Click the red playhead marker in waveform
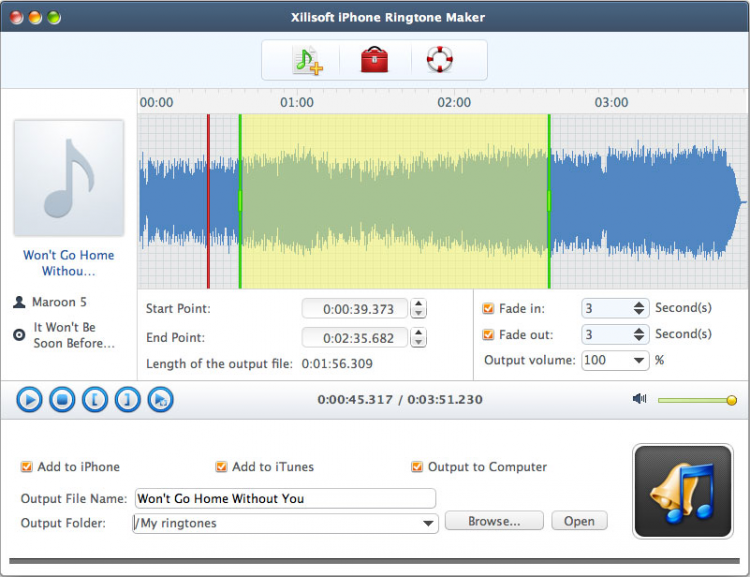750x577 pixels. point(208,201)
